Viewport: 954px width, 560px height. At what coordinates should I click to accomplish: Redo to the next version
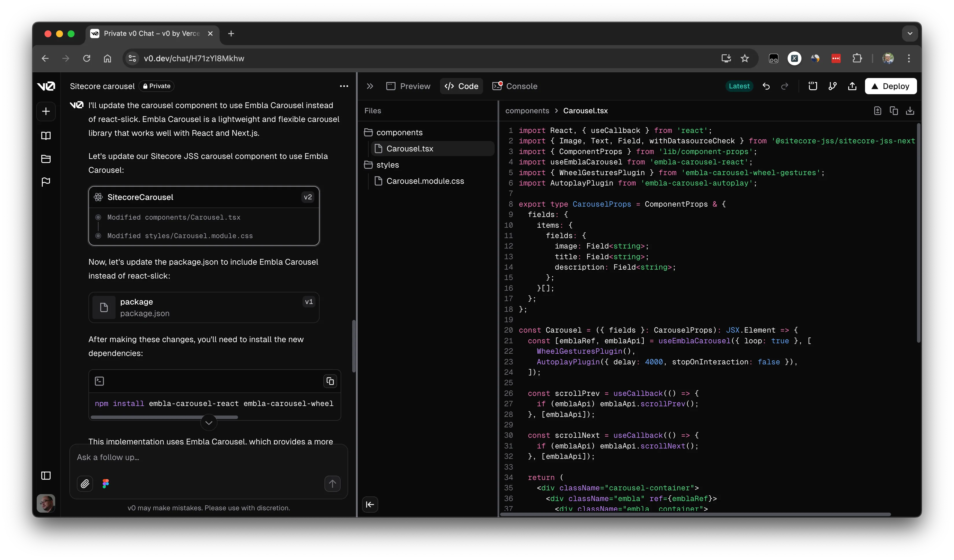785,86
